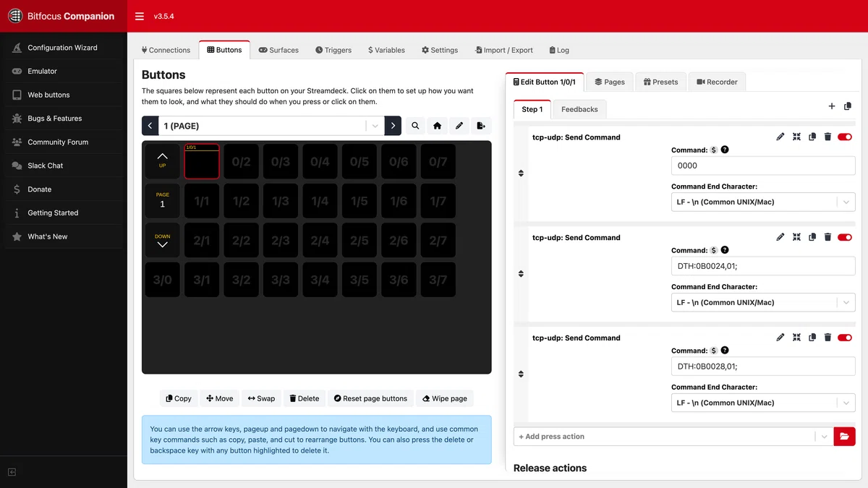Insert variable icon for DTH:0B0024,01; command

(714, 250)
